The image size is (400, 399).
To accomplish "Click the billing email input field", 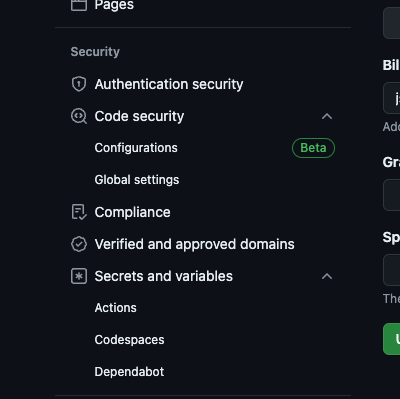I will 392,98.
